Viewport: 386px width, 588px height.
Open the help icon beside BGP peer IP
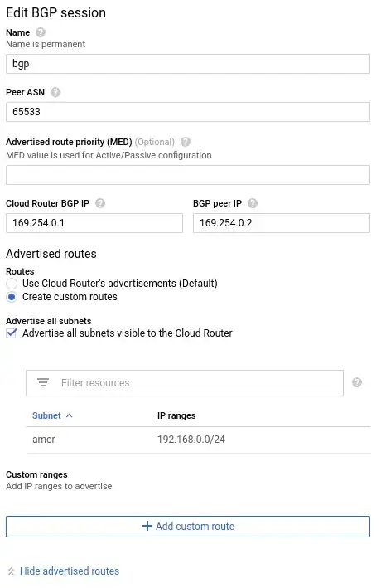(x=253, y=203)
